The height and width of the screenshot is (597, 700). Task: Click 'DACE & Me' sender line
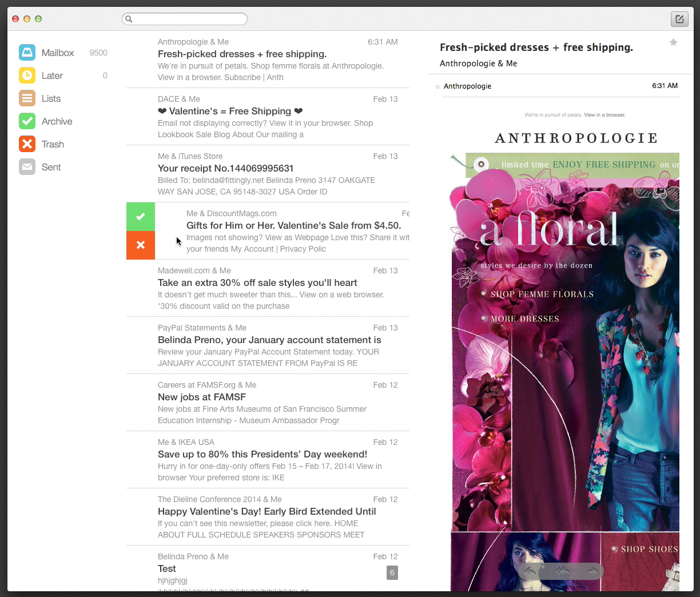[x=179, y=99]
